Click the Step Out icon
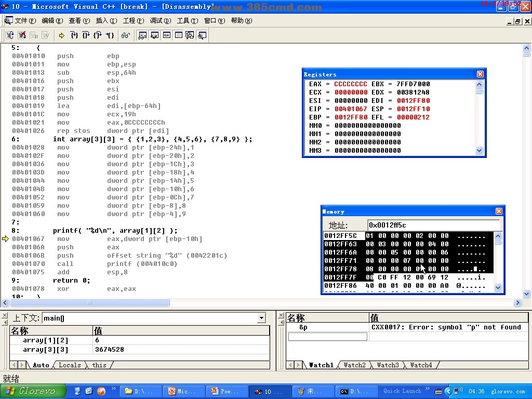 coord(98,35)
